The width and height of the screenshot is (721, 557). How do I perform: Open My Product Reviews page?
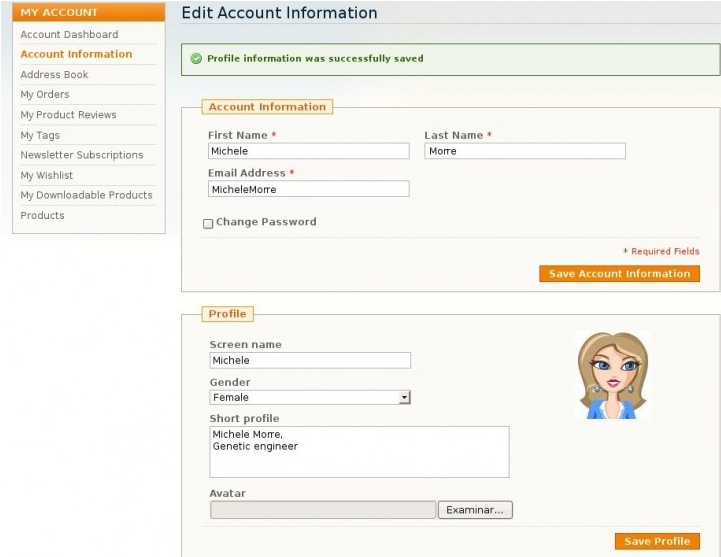click(x=68, y=115)
